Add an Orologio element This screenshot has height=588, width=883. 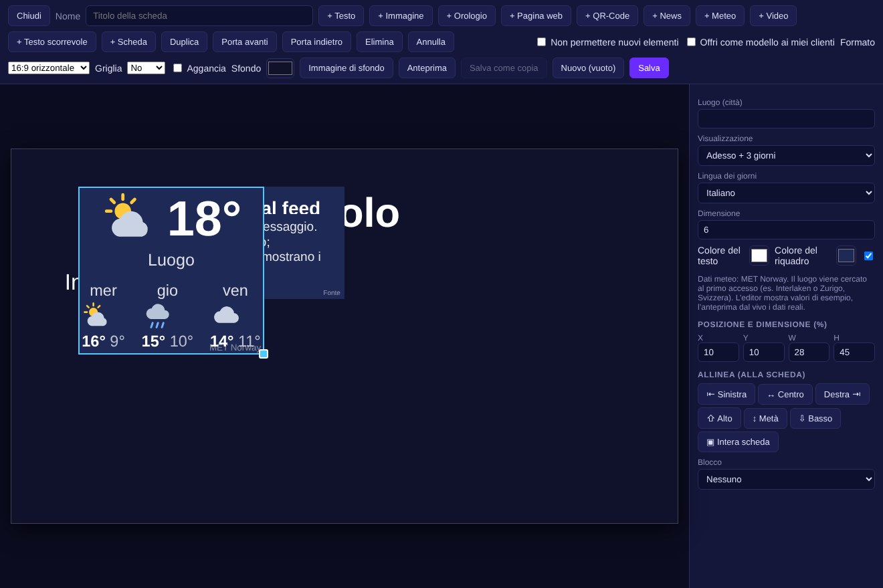467,15
